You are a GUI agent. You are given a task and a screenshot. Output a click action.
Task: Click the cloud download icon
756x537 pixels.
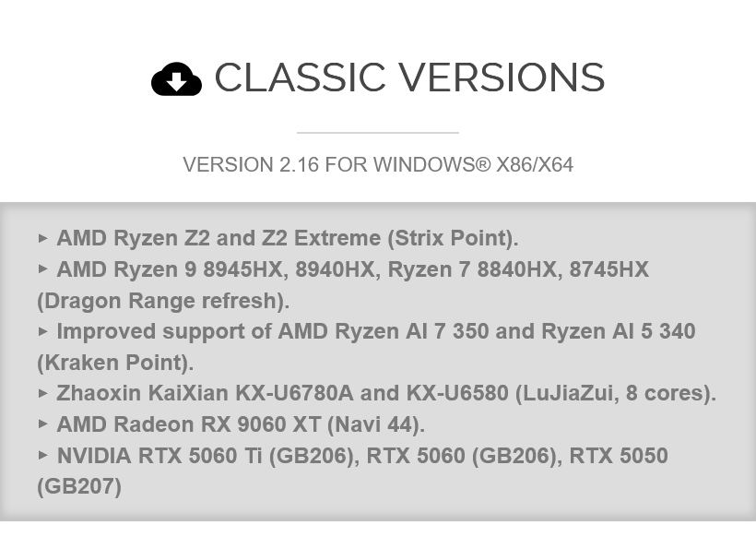click(x=176, y=79)
